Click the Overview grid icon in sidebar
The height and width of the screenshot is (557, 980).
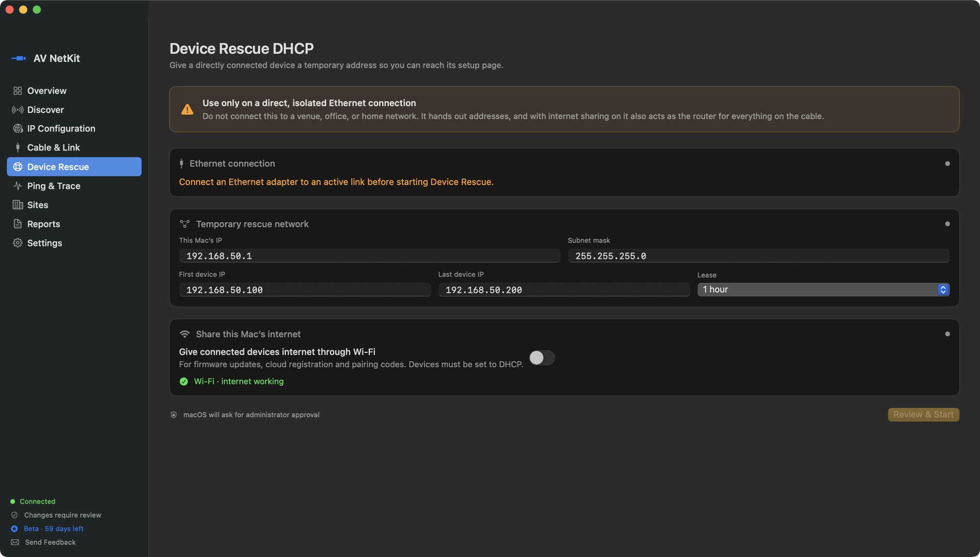click(17, 91)
